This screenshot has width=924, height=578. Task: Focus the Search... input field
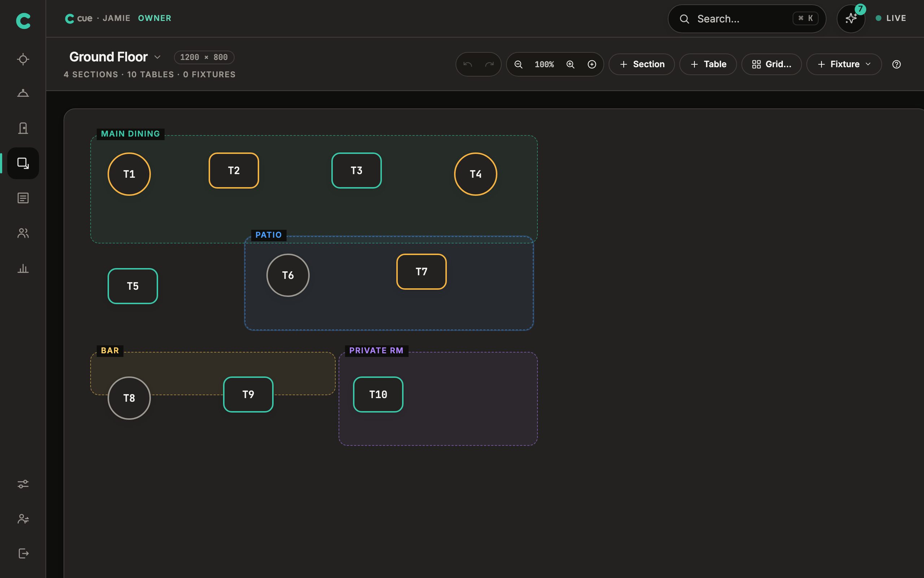pyautogui.click(x=747, y=19)
